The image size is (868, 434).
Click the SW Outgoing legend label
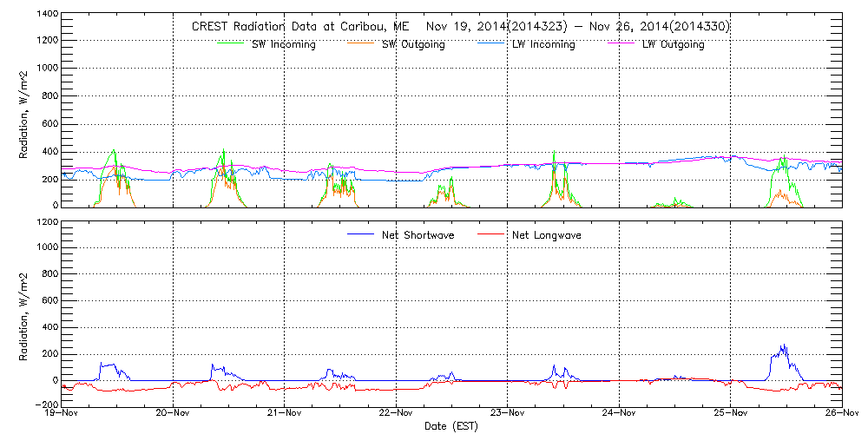click(x=413, y=45)
